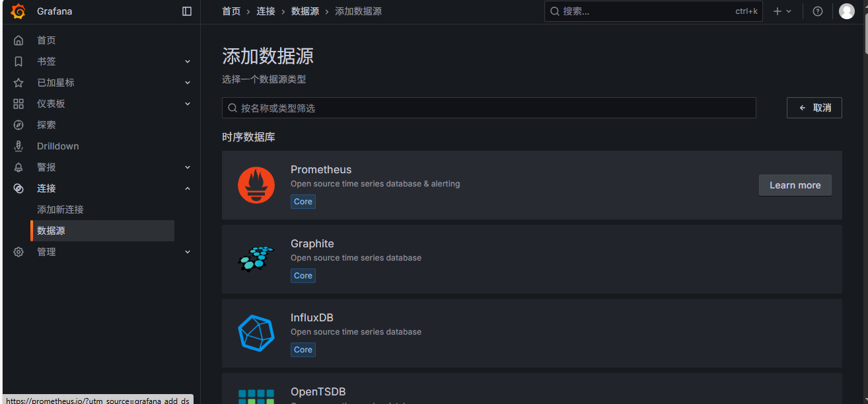Click the InfluxDB logo
This screenshot has width=868, height=404.
(x=256, y=333)
